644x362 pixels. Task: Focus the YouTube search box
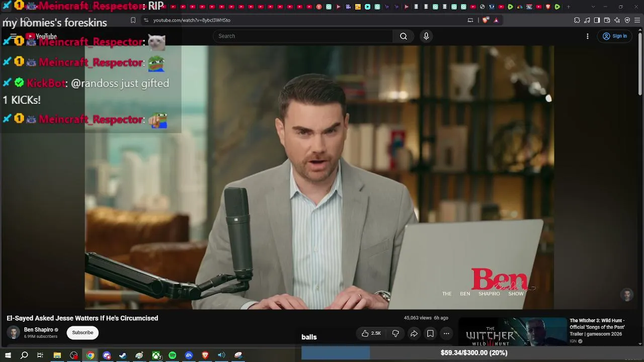tap(303, 36)
